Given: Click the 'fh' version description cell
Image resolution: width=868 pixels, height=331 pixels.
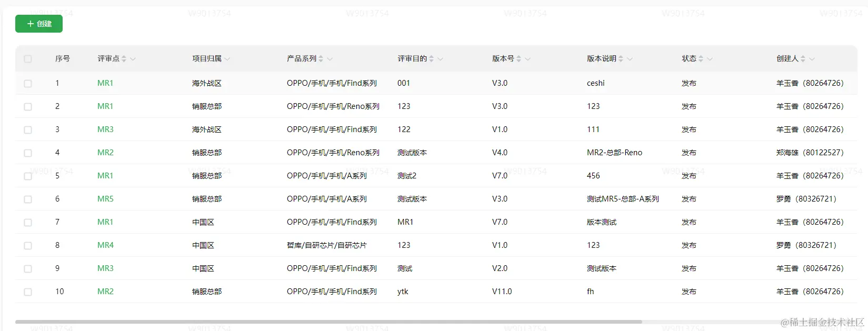Looking at the screenshot, I should (x=591, y=292).
